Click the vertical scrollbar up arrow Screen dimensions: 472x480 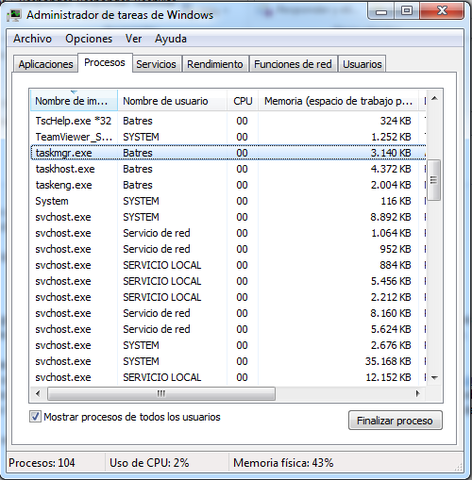click(x=434, y=98)
